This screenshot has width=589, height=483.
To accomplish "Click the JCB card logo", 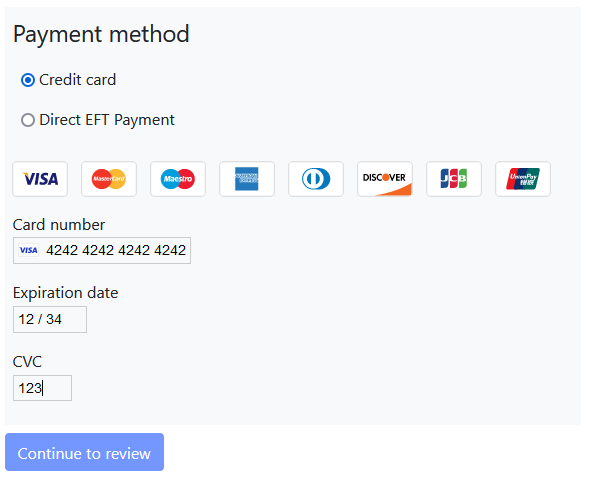I will 454,179.
